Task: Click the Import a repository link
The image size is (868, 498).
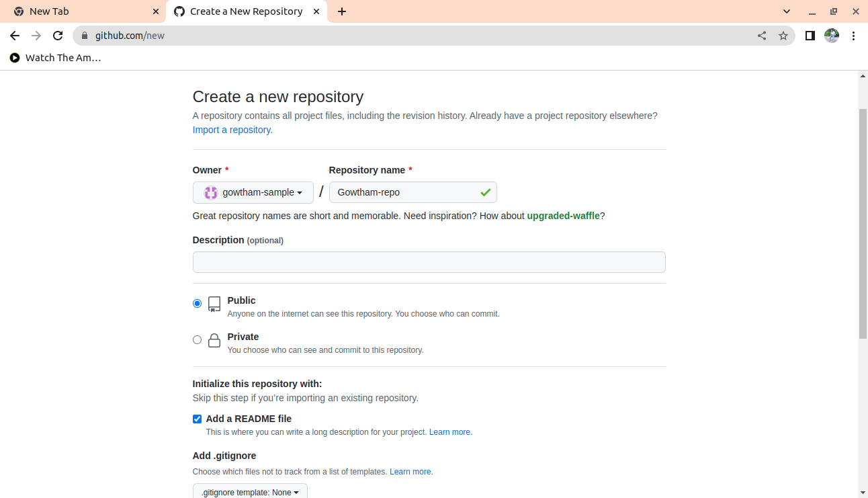Action: [x=232, y=130]
